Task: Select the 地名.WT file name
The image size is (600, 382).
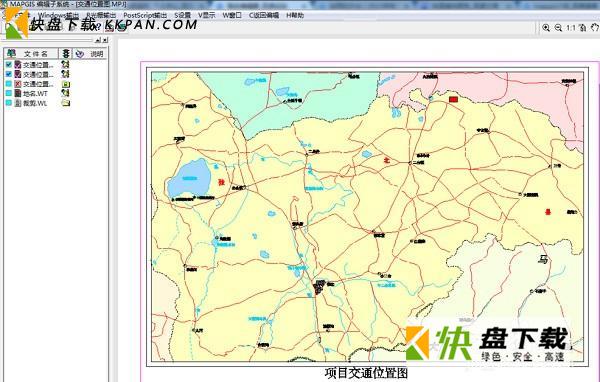Action: 35,93
